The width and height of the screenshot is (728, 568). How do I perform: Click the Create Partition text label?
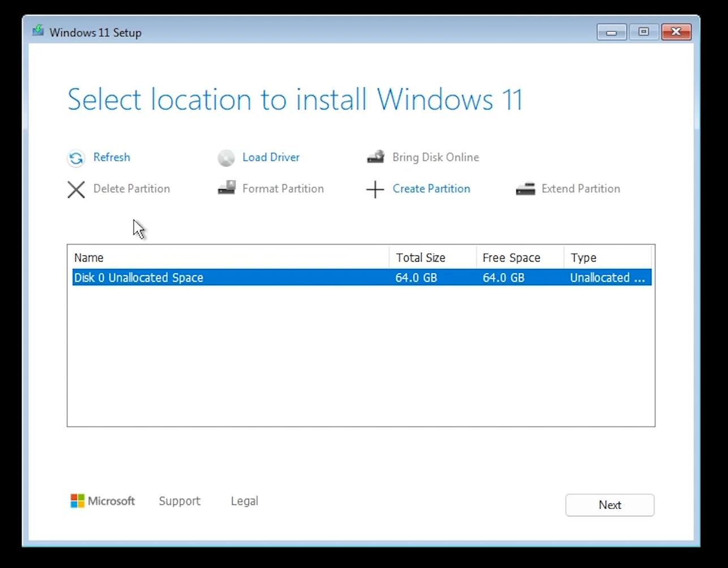tap(431, 189)
